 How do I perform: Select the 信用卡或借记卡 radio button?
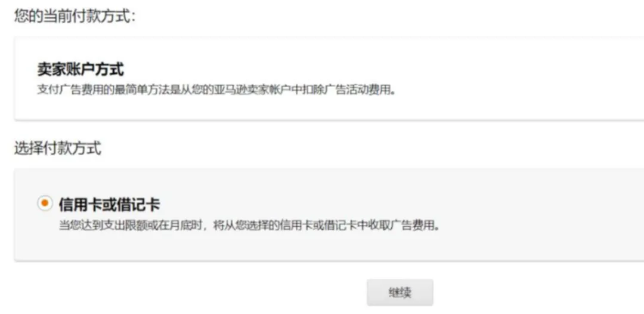45,203
